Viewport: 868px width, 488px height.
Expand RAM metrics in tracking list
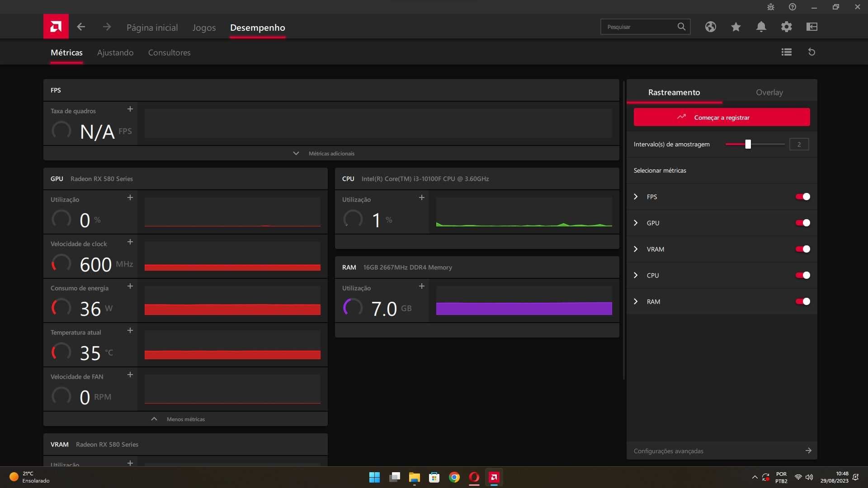pos(636,301)
